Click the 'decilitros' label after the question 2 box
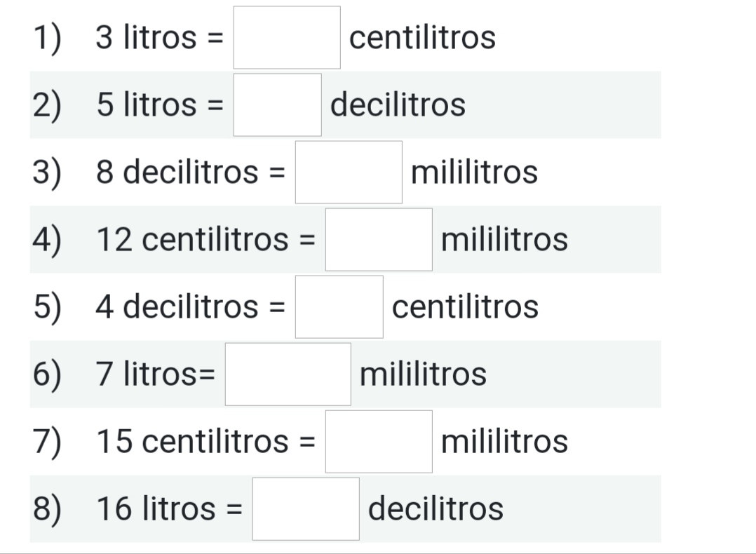This screenshot has width=756, height=554. [x=398, y=105]
